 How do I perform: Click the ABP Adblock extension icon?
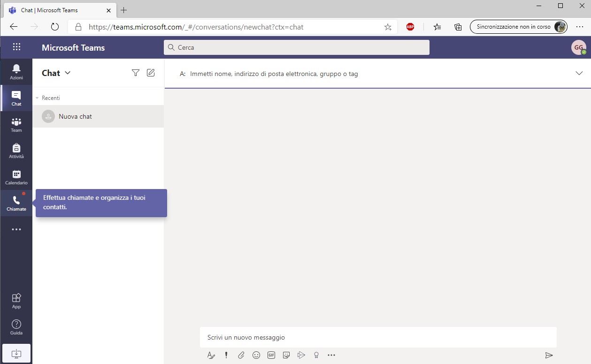click(410, 27)
